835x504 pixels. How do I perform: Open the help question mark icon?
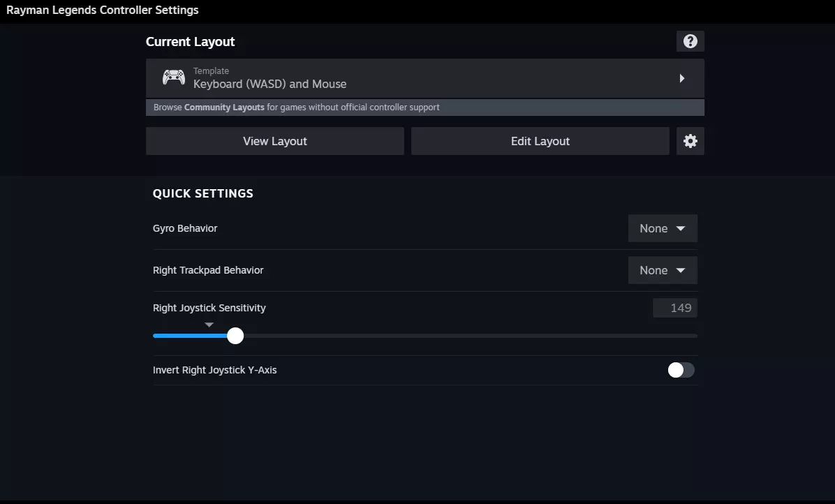(x=690, y=41)
